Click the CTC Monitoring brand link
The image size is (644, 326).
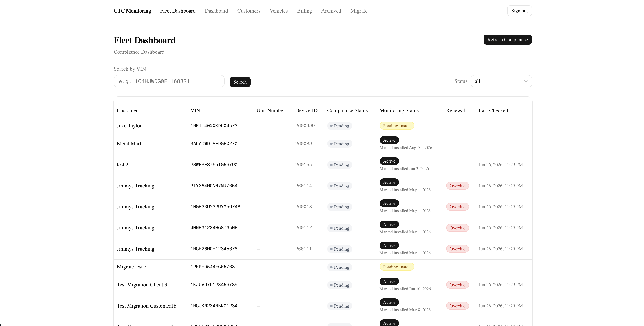pyautogui.click(x=132, y=11)
